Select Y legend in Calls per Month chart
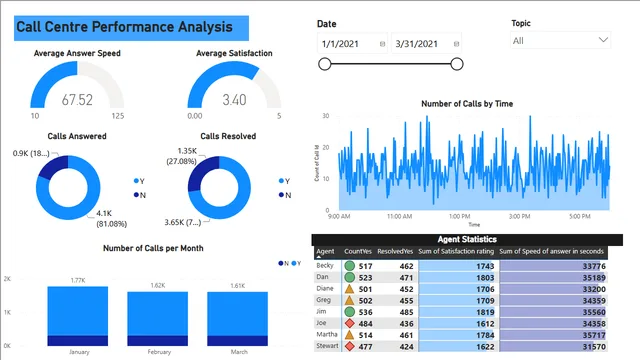Screen dimensions: 640x360 (x=296, y=263)
